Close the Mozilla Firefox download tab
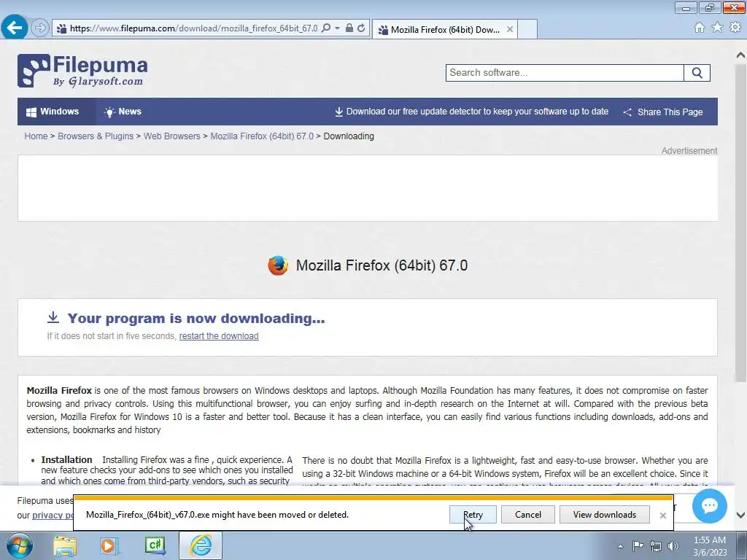Image resolution: width=747 pixels, height=560 pixels. pos(510,29)
